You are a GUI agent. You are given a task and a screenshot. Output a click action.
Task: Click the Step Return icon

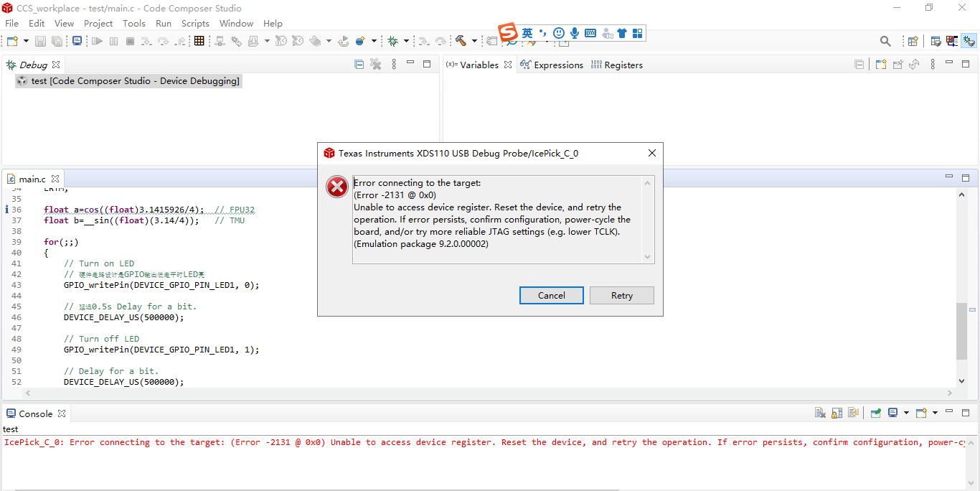(x=180, y=42)
